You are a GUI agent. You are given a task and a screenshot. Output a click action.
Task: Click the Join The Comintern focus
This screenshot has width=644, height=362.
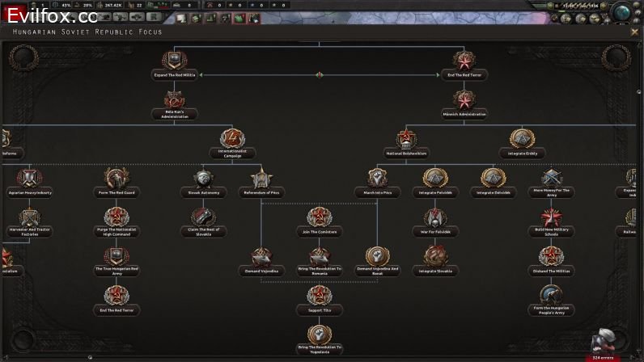(319, 221)
